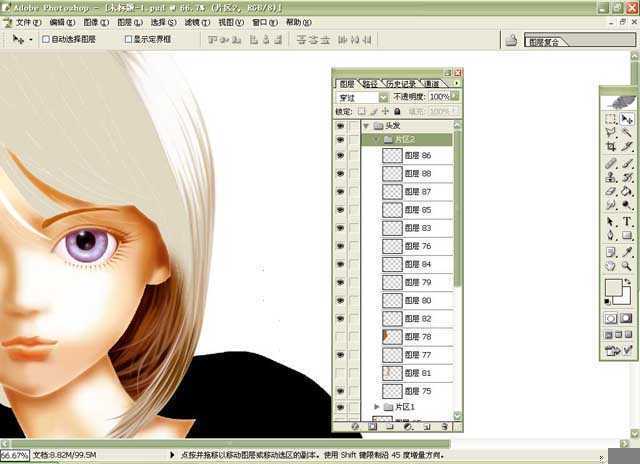Open the opacity 不透明度 slider arrow
The image size is (640, 464).
coord(454,96)
